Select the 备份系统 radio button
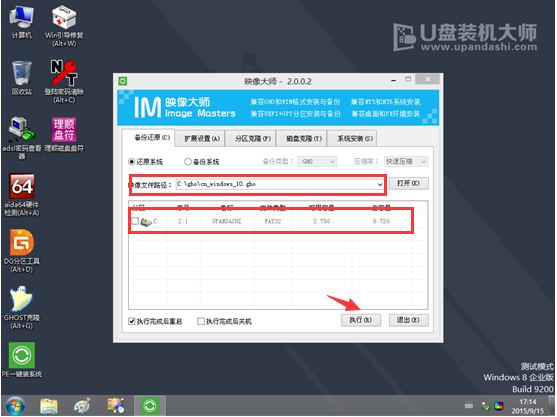Viewport: 557px width, 417px height. (188, 162)
